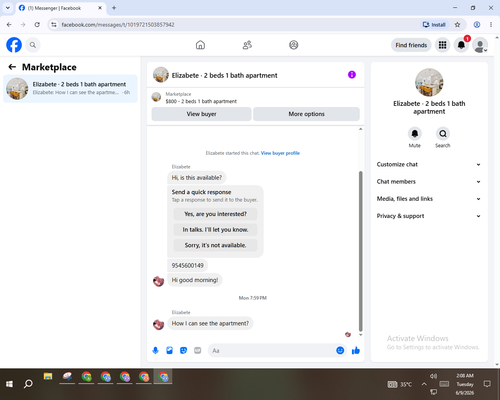
Task: Click the Find friends button
Action: pyautogui.click(x=411, y=45)
